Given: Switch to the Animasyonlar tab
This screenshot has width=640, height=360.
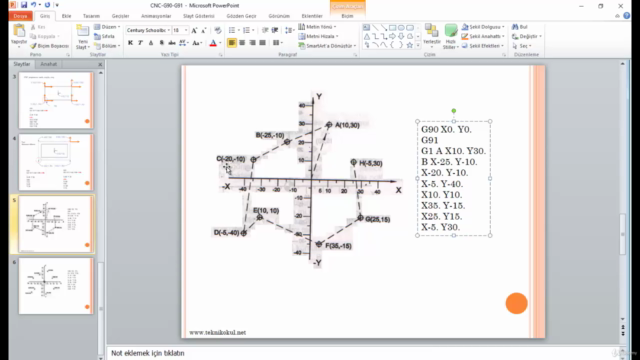Looking at the screenshot, I should point(156,16).
